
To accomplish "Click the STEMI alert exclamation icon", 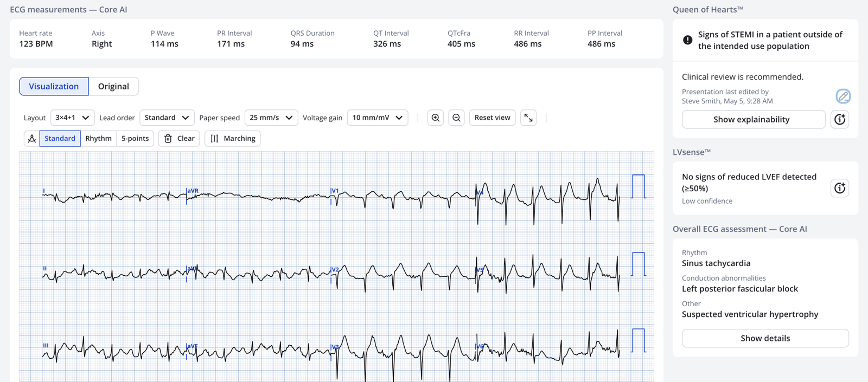I will pyautogui.click(x=687, y=40).
